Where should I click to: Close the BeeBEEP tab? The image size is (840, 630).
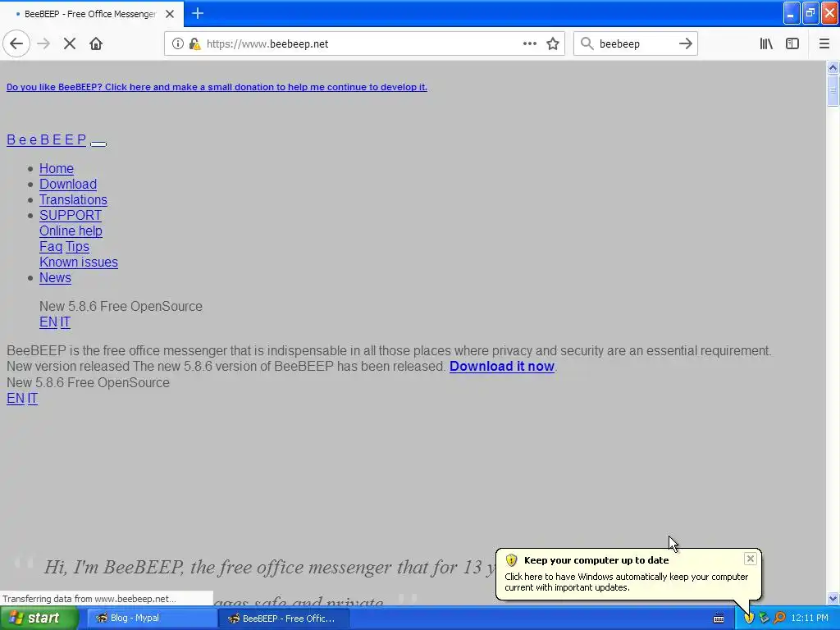170,14
